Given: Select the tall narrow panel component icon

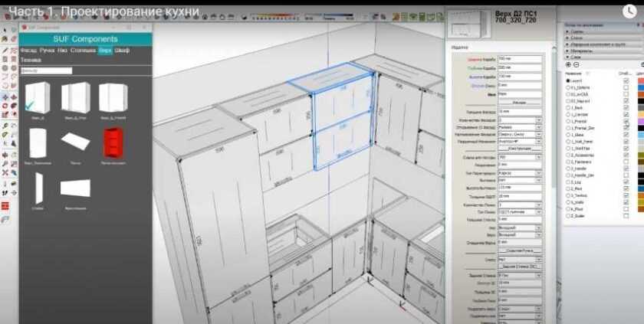Looking at the screenshot, I should pyautogui.click(x=38, y=187).
